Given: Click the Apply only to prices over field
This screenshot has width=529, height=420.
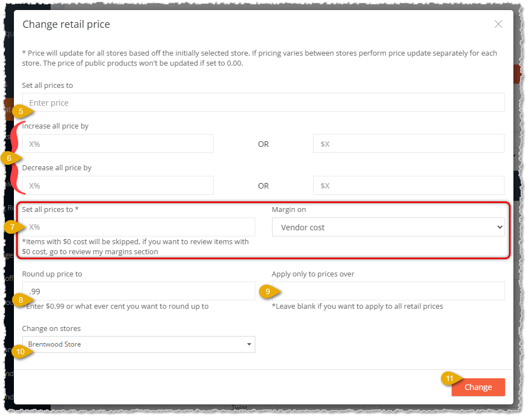Looking at the screenshot, I should pos(388,291).
